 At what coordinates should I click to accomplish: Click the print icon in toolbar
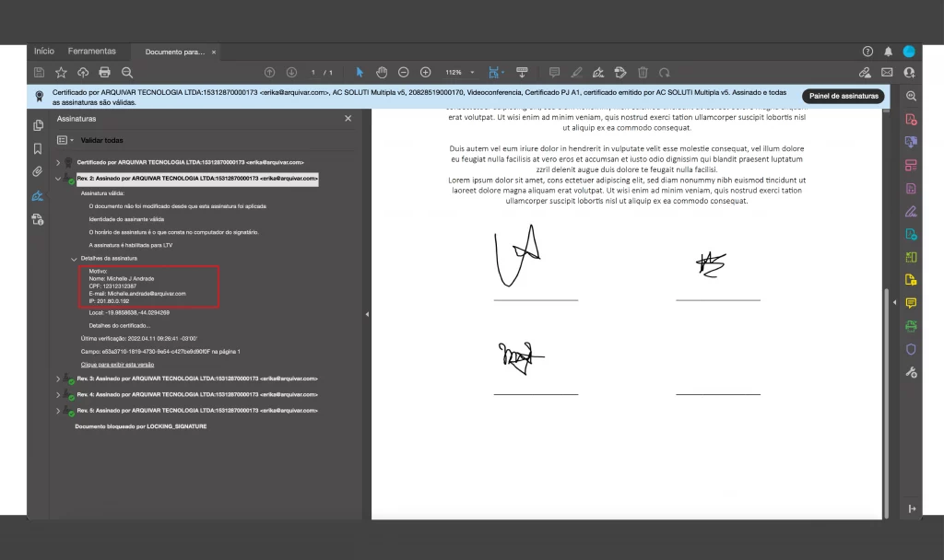105,72
